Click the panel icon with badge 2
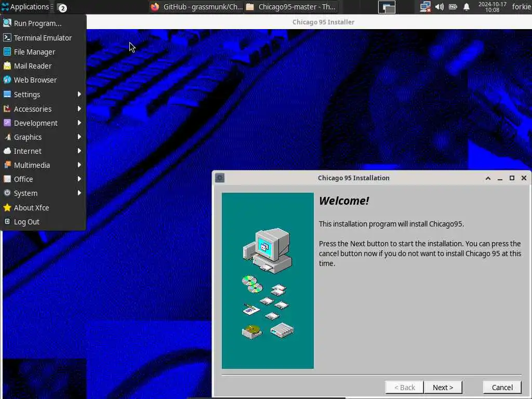532x399 pixels. [62, 7]
